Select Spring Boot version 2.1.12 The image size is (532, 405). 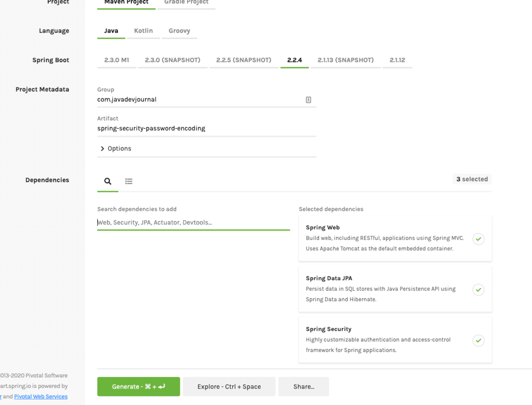pos(397,60)
